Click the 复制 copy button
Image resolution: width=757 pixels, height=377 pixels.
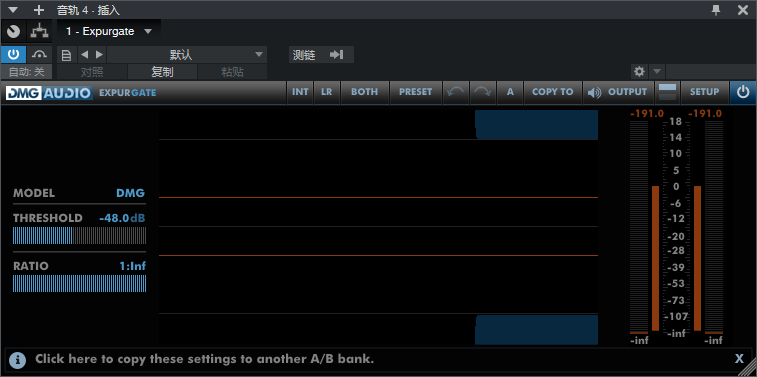pyautogui.click(x=162, y=72)
